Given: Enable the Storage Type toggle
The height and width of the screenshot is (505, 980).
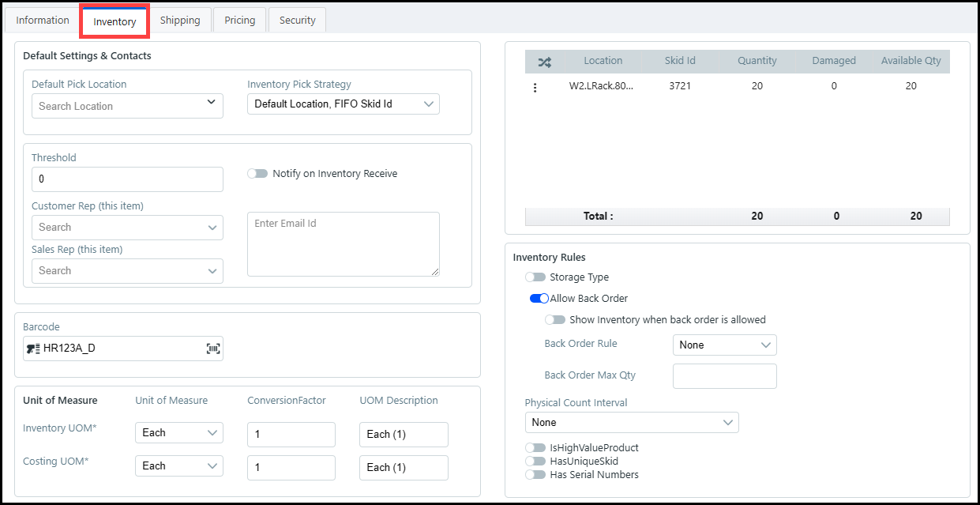Looking at the screenshot, I should pyautogui.click(x=535, y=277).
